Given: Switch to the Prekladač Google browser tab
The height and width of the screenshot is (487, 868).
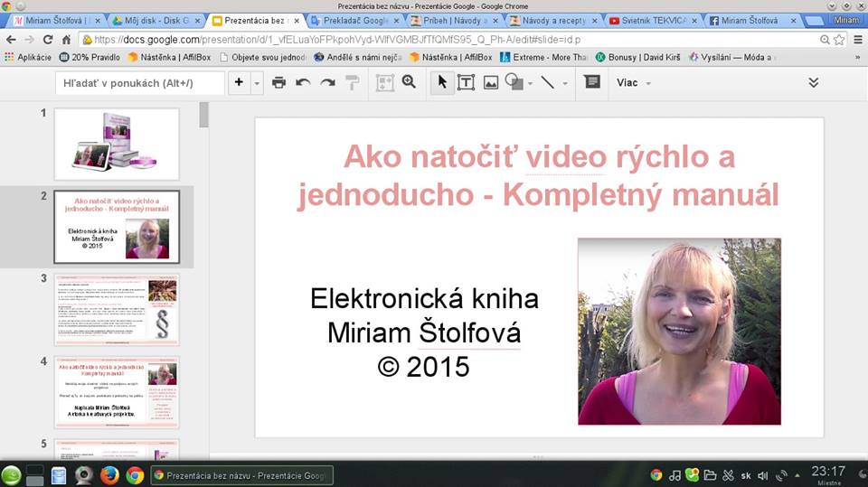Looking at the screenshot, I should 354,21.
